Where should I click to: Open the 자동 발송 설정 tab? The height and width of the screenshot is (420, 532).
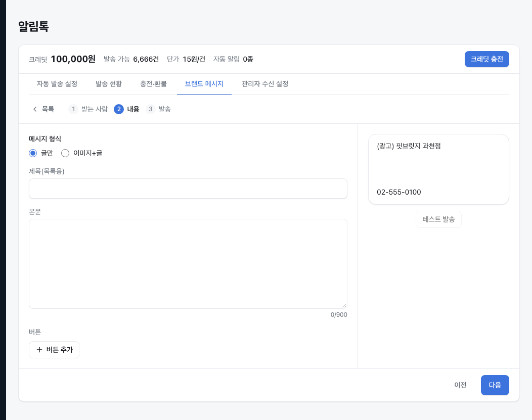(57, 84)
